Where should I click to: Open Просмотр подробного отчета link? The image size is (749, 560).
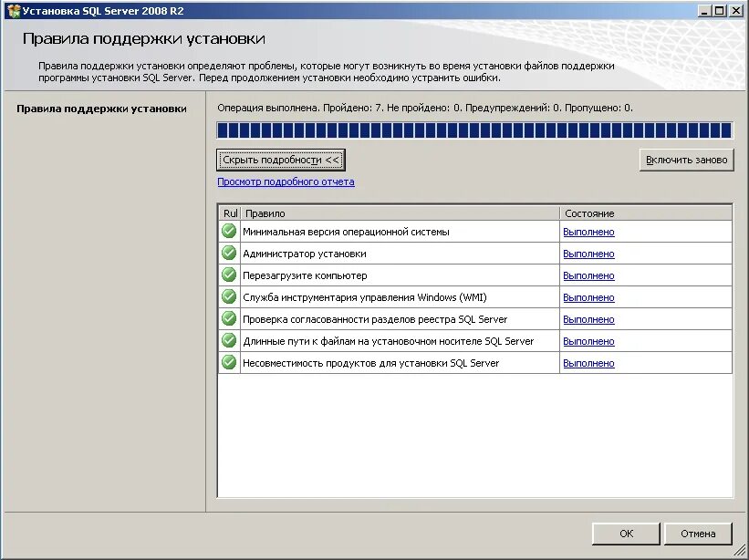coord(286,181)
